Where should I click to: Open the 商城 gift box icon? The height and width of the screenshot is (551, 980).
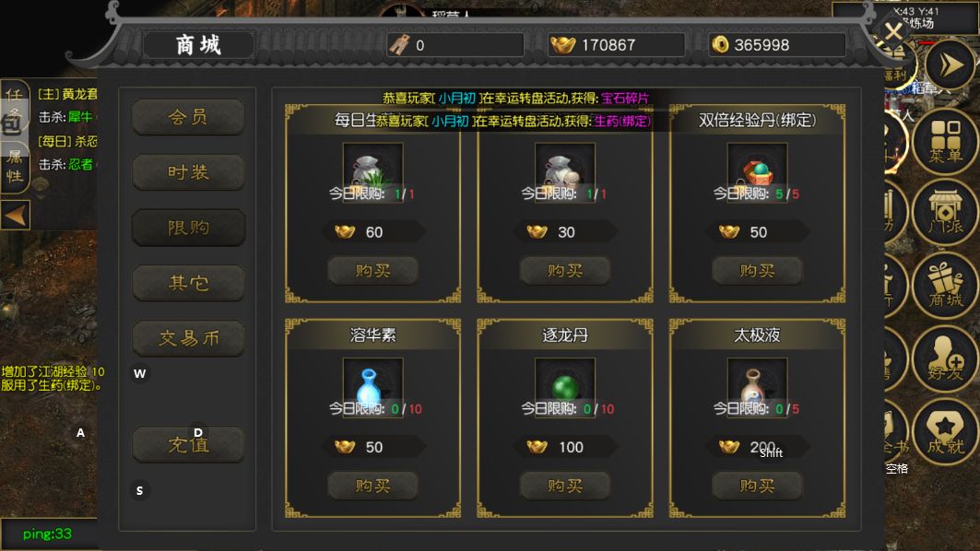coord(945,287)
